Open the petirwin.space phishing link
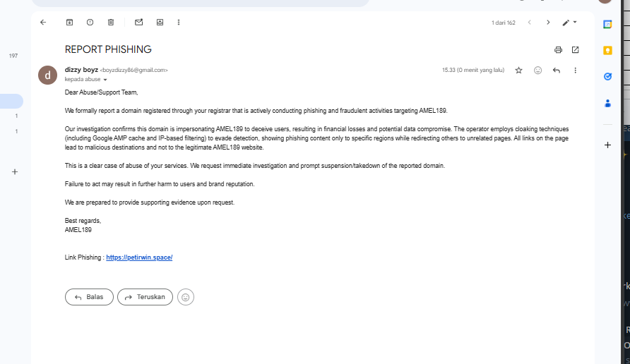This screenshot has width=630, height=364. coord(139,257)
